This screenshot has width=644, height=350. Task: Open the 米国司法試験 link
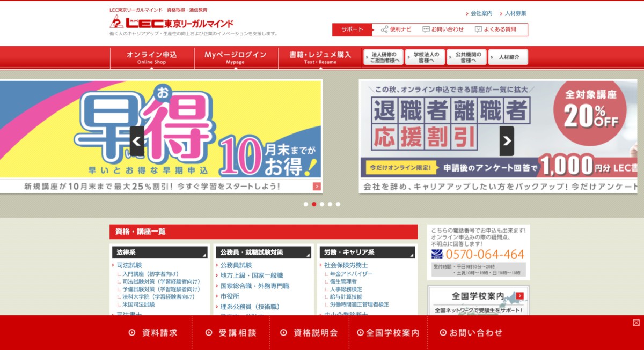coord(138,304)
